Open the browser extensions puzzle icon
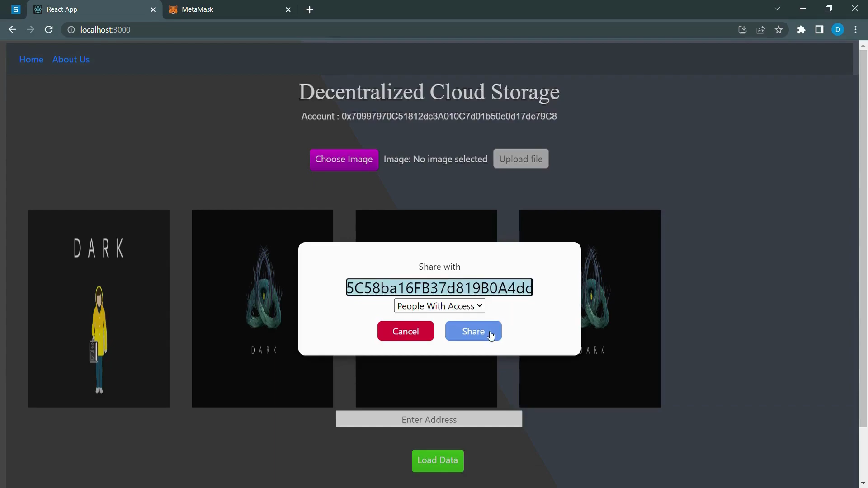This screenshot has width=868, height=488. (801, 29)
